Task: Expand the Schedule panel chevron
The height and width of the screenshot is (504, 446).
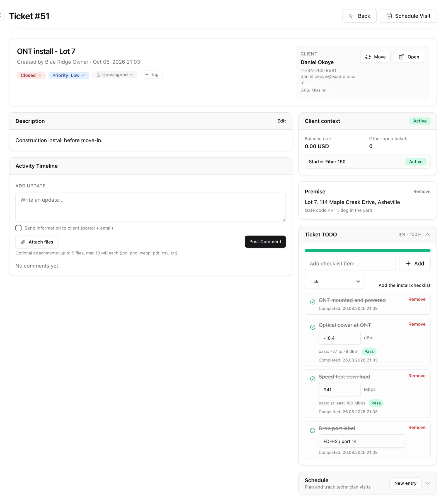Action: click(427, 483)
